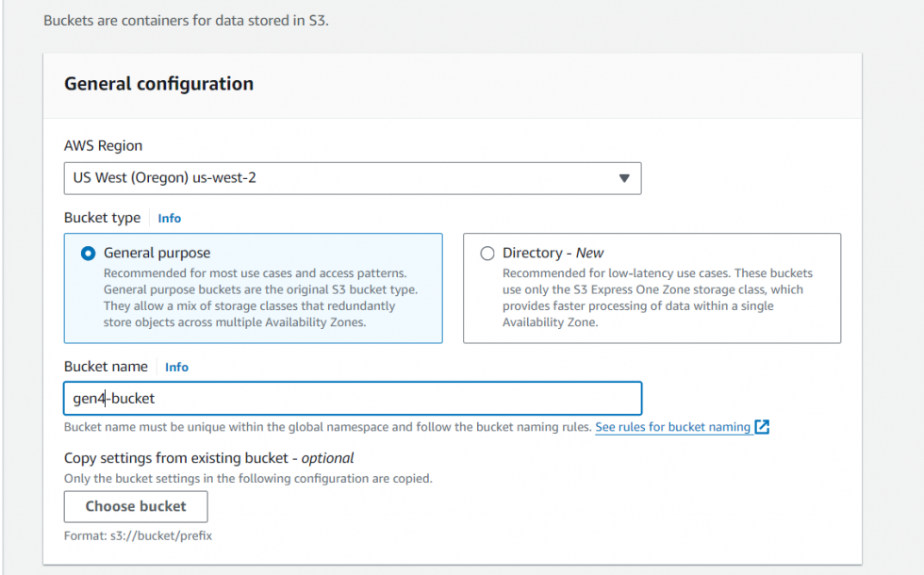
Task: Open the Info link beside Bucket type
Action: click(x=170, y=218)
